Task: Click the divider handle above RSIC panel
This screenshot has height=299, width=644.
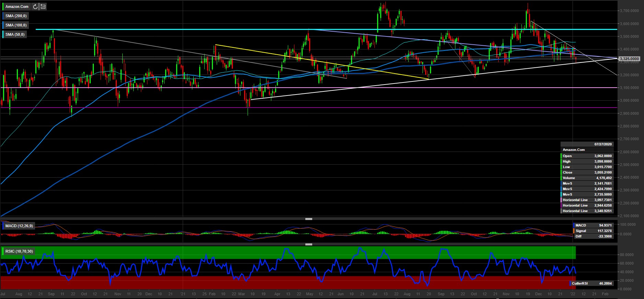Action: 308,244
